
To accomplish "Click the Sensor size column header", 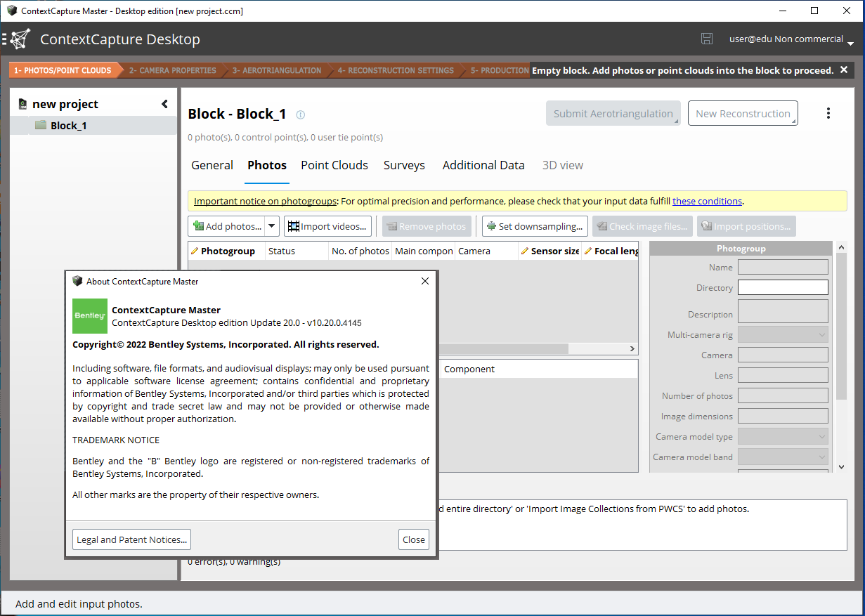I will (550, 251).
